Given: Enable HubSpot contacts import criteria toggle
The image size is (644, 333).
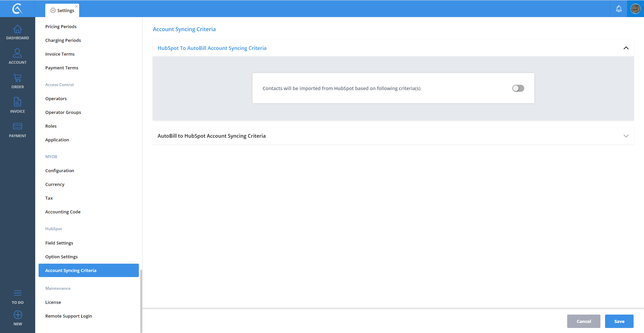Looking at the screenshot, I should [518, 88].
